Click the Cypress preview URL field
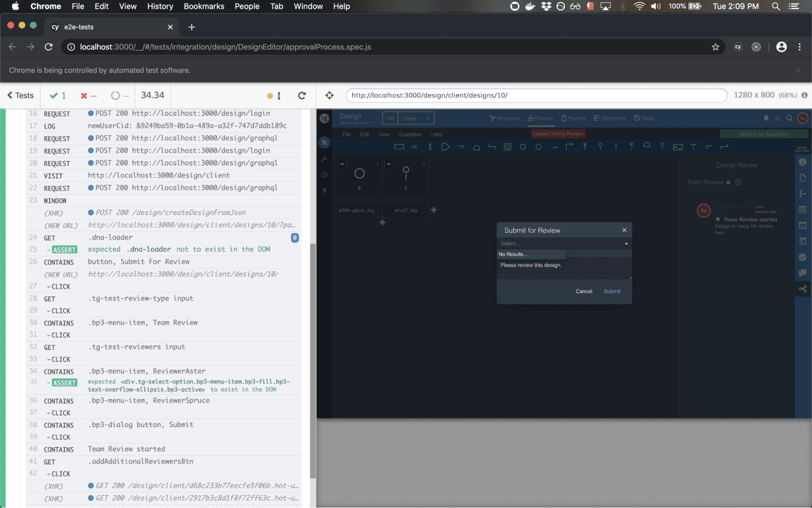This screenshot has height=508, width=812. 536,95
